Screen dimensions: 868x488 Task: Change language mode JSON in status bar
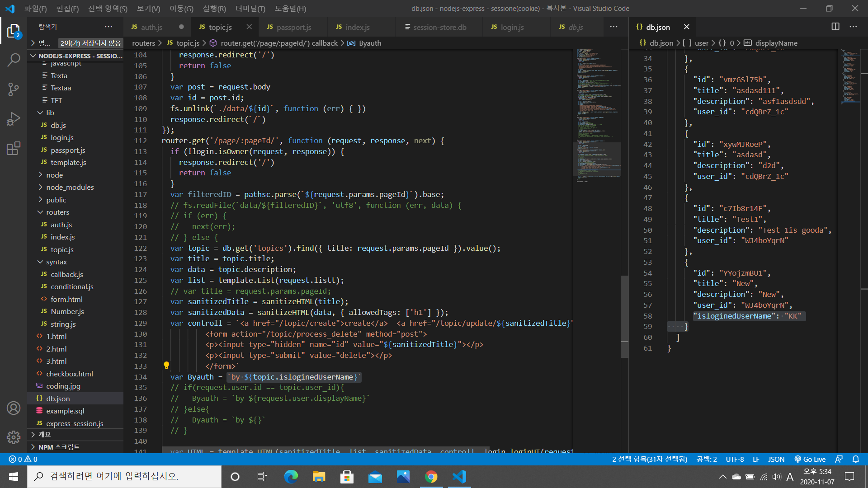click(x=776, y=459)
